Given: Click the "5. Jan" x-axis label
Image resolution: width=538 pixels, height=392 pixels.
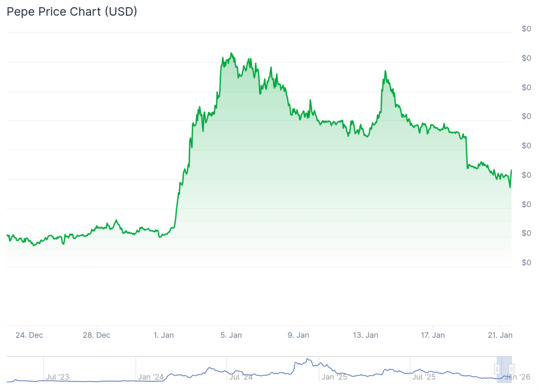Looking at the screenshot, I should [231, 335].
